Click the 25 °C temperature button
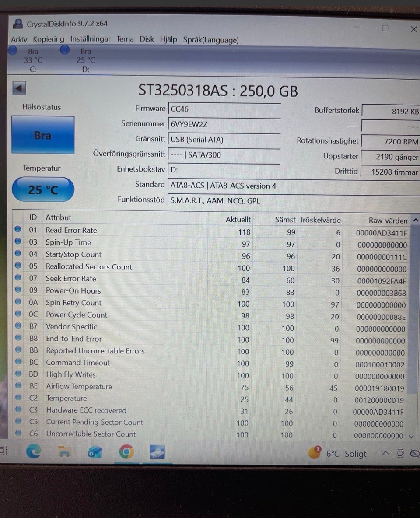This screenshot has height=518, width=420. (x=43, y=189)
